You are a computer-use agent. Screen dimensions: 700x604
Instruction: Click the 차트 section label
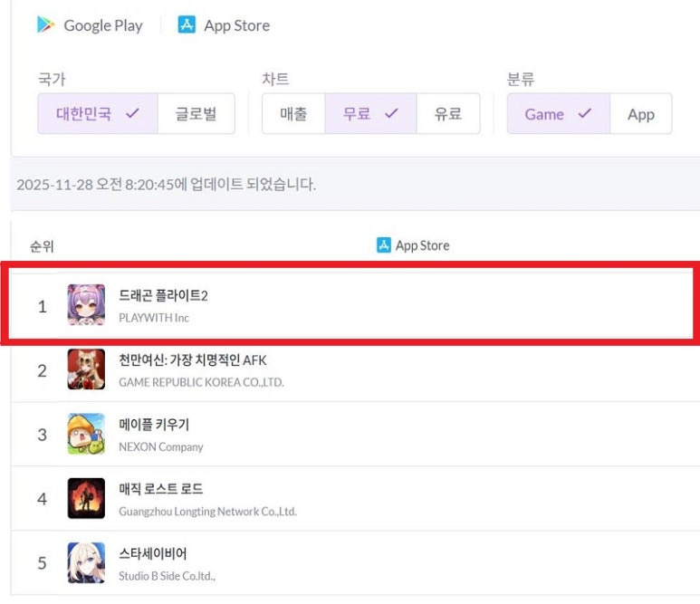click(275, 79)
